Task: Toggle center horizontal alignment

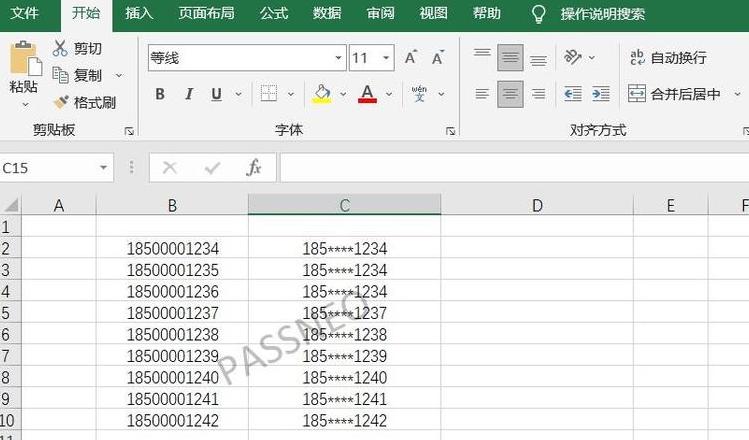Action: click(x=510, y=94)
